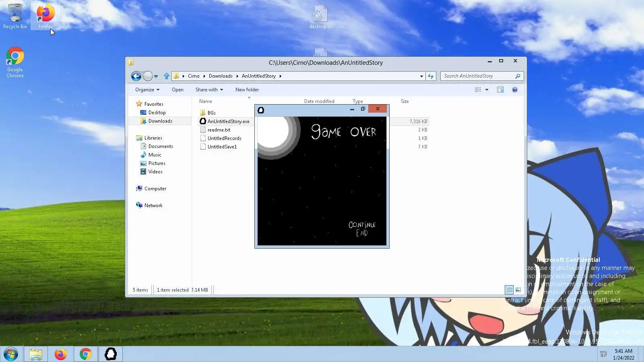Image resolution: width=644 pixels, height=362 pixels.
Task: Select the readme.txt file icon
Action: coord(203,130)
